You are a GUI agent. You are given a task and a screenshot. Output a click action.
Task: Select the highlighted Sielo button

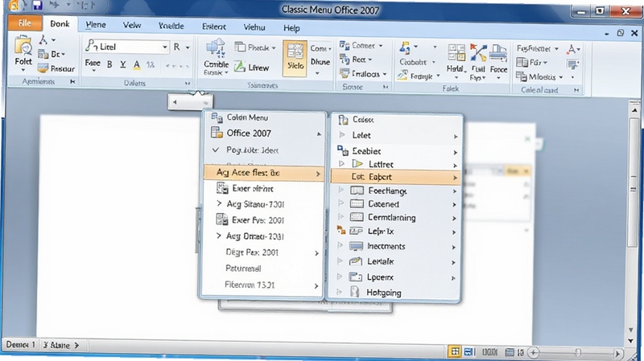tap(295, 58)
